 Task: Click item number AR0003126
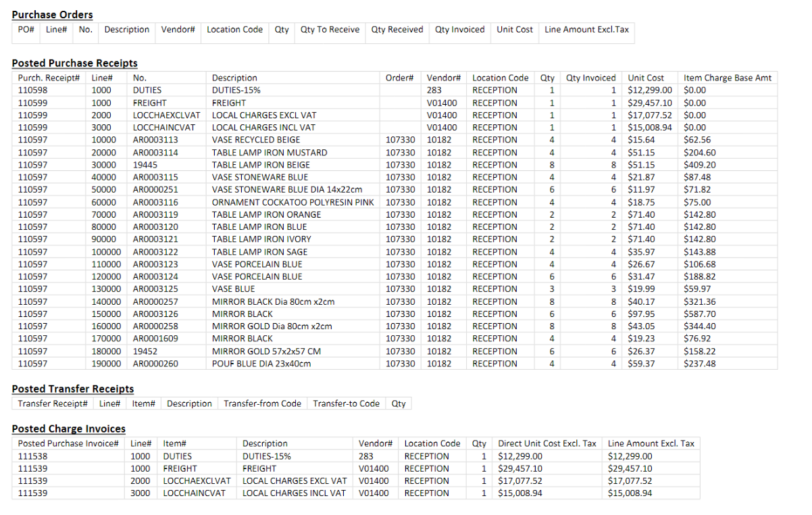[x=155, y=314]
